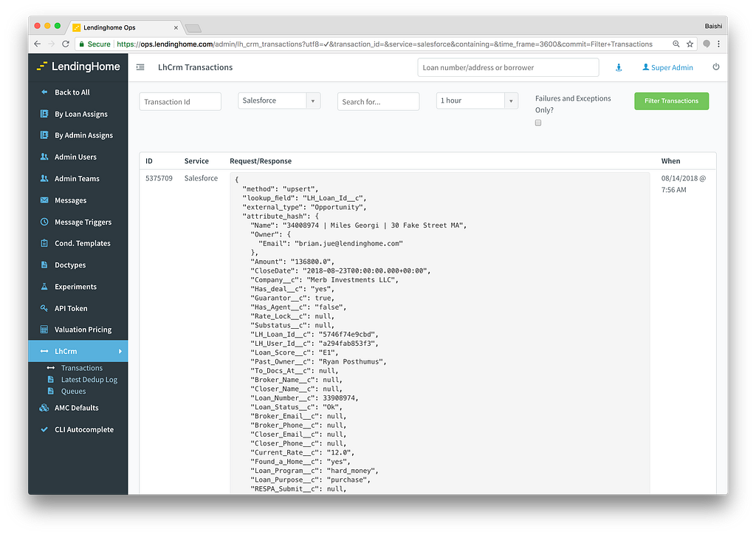
Task: Click the When column header
Action: tap(670, 161)
